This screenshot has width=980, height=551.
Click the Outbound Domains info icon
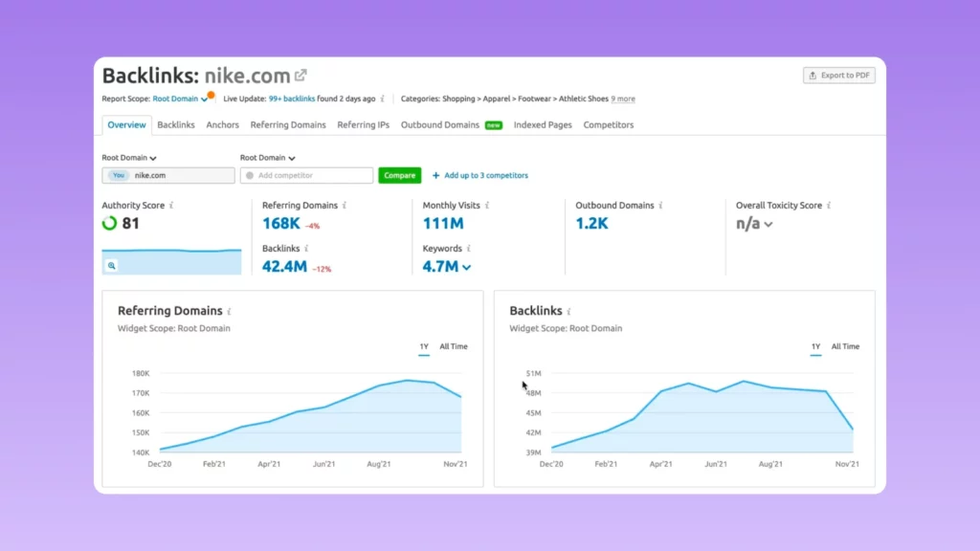click(x=660, y=206)
